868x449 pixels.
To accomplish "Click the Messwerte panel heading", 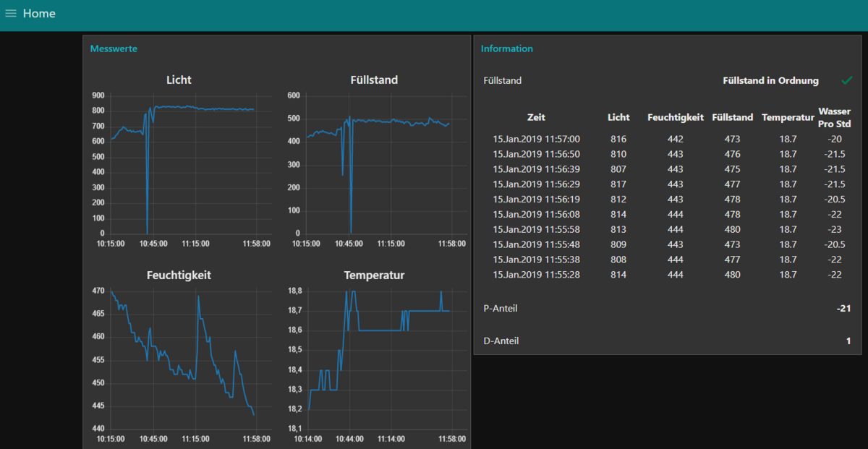I will 114,48.
